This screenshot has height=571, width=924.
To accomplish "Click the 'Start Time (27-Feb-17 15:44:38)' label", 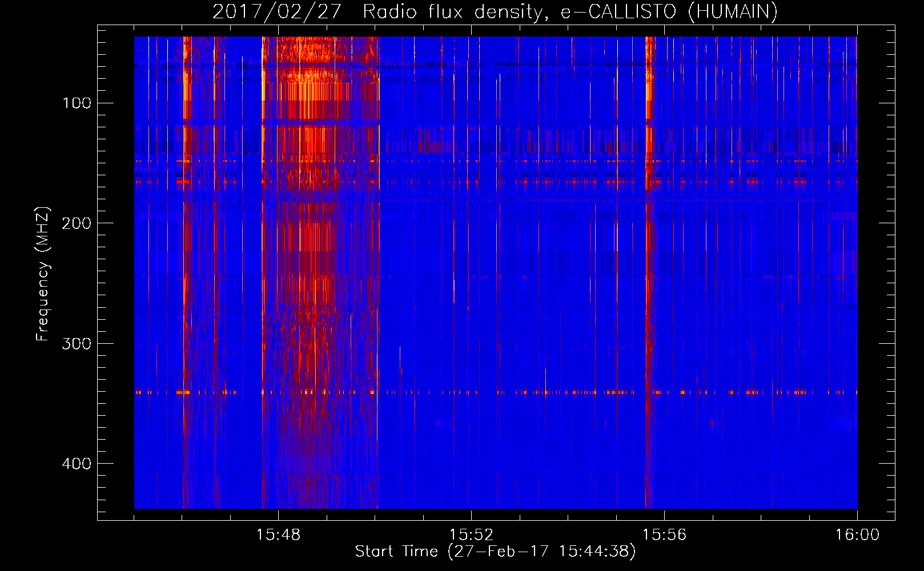I will pyautogui.click(x=495, y=552).
